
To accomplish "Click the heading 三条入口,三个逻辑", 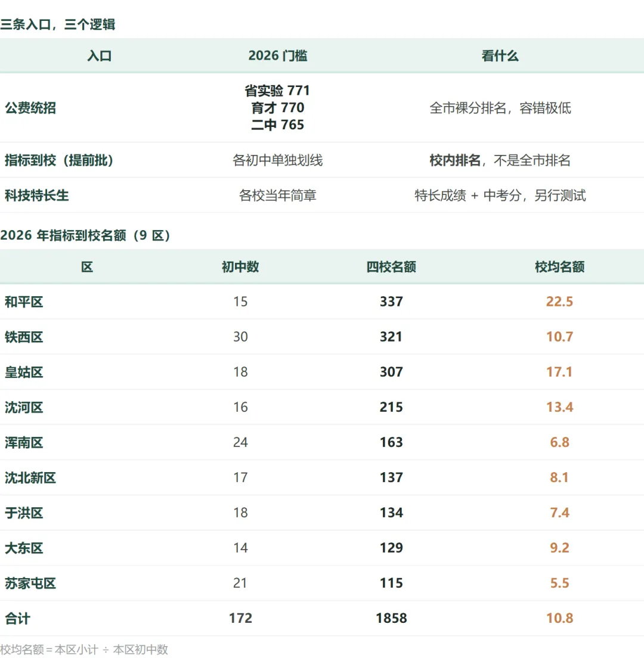I will [x=57, y=24].
